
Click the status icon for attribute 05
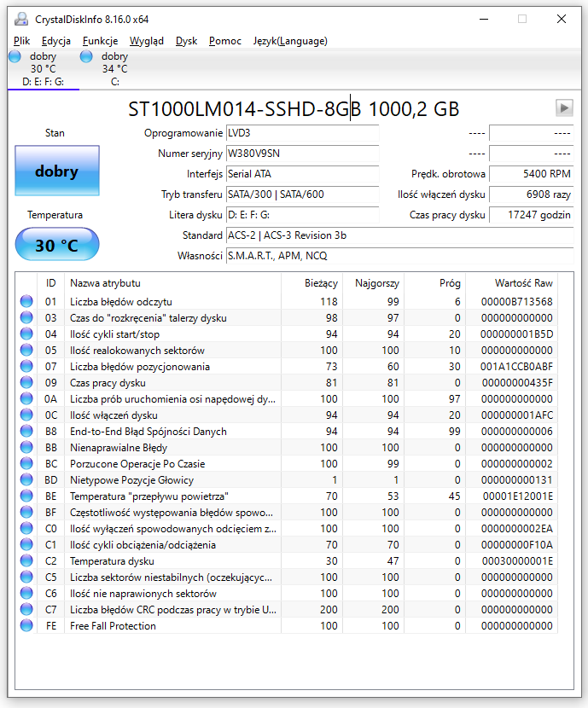pos(26,350)
